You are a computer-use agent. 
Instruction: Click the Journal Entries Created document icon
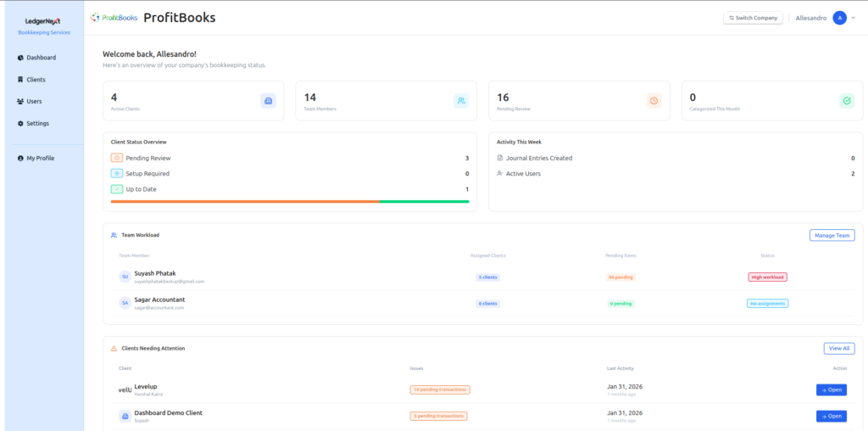point(500,158)
